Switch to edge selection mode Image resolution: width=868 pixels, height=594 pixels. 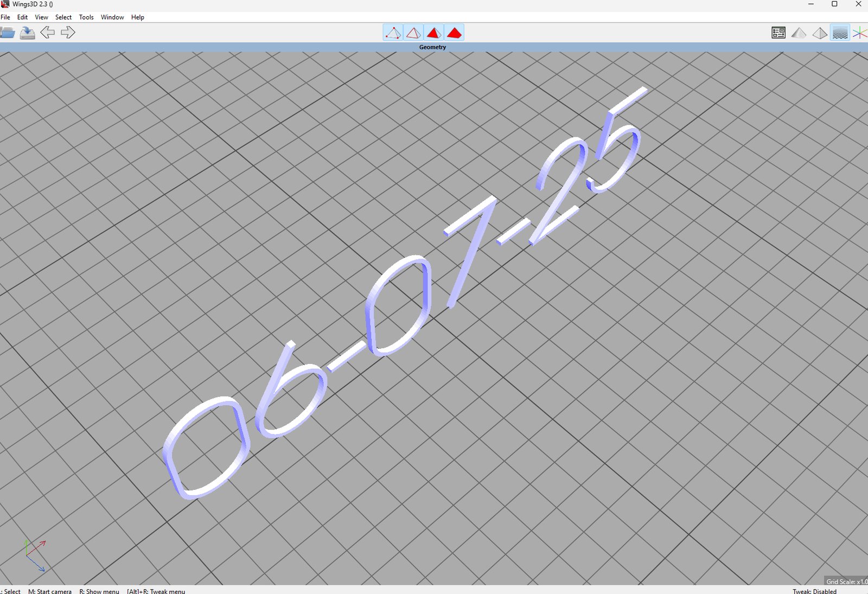point(413,33)
